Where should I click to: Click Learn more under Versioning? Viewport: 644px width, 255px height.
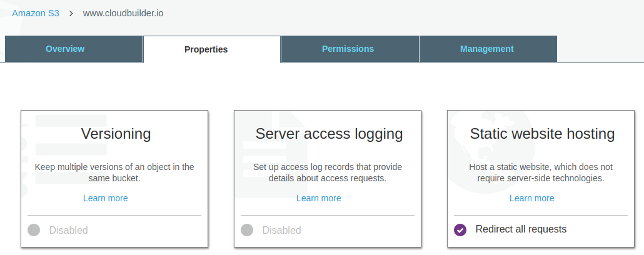(x=105, y=198)
